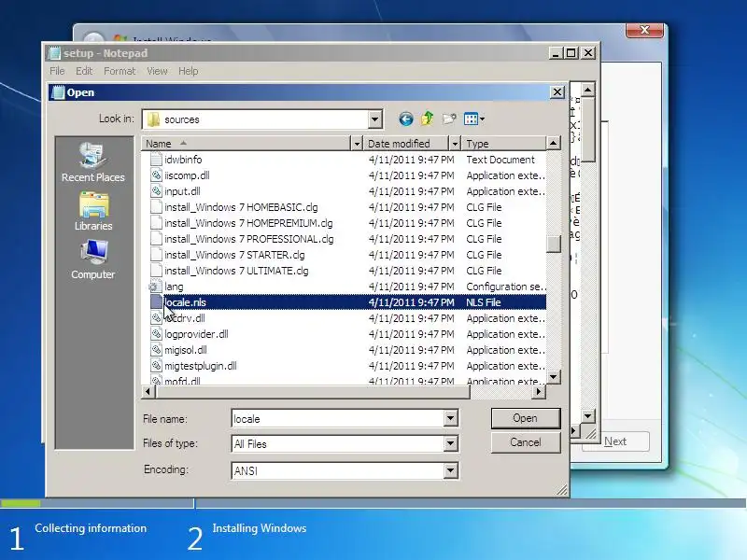The width and height of the screenshot is (747, 560).
Task: Maximize the setup Notepad window
Action: coord(571,53)
